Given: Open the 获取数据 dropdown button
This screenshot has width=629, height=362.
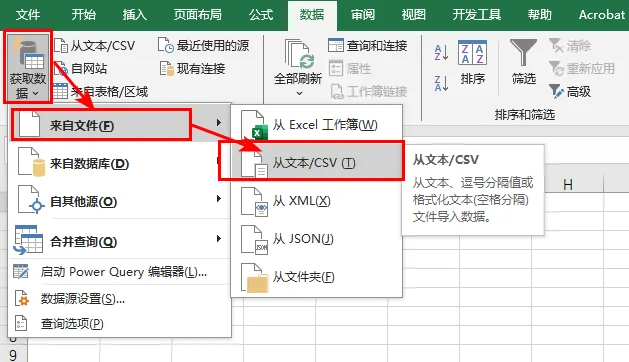Looking at the screenshot, I should coord(28,67).
